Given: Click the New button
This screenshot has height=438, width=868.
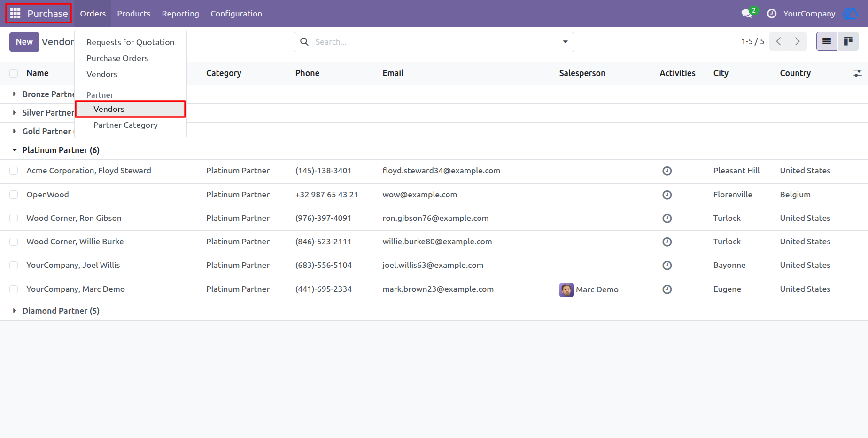Looking at the screenshot, I should (x=24, y=42).
